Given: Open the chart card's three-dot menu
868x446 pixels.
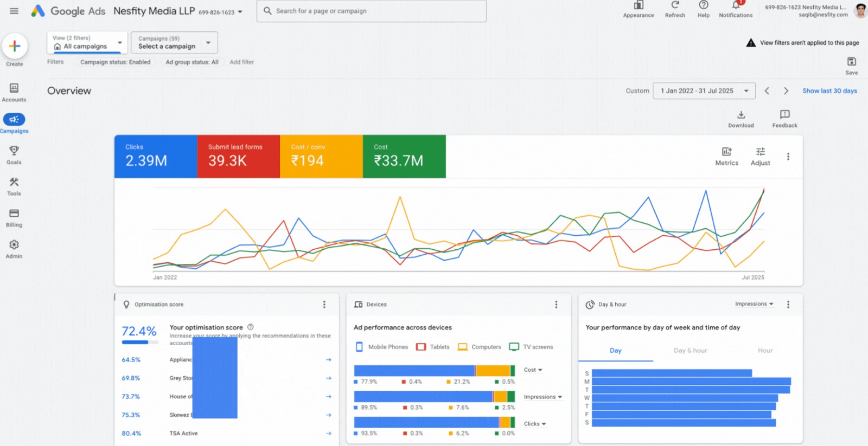Looking at the screenshot, I should point(788,157).
